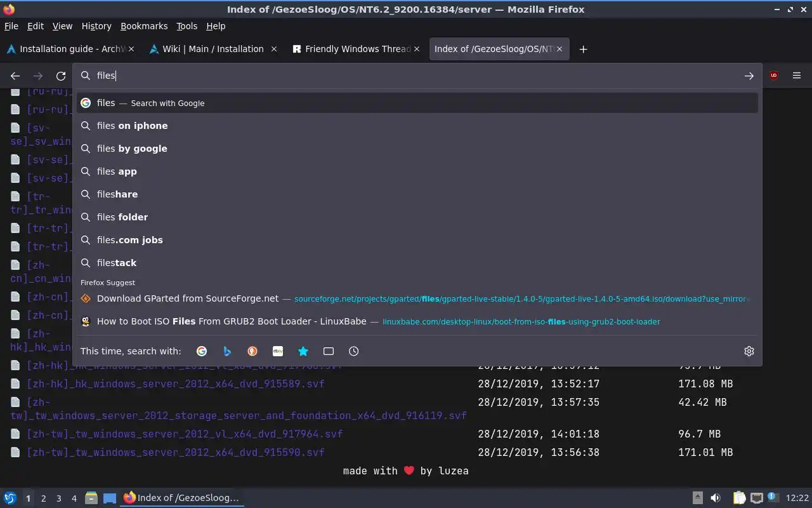Click the go arrow in address bar

tap(749, 76)
